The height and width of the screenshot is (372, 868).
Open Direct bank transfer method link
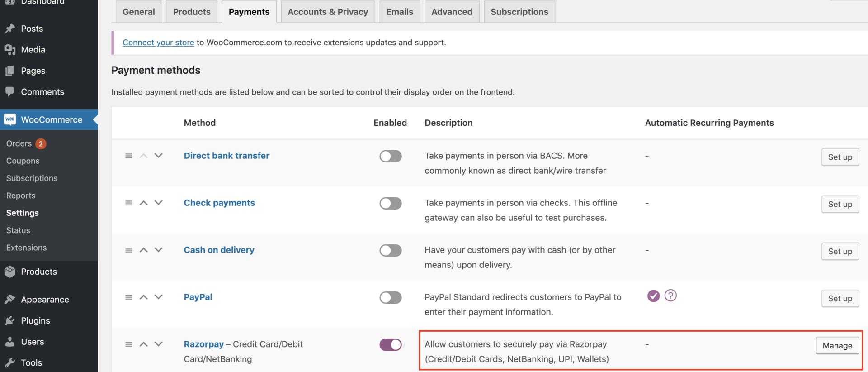(x=226, y=156)
